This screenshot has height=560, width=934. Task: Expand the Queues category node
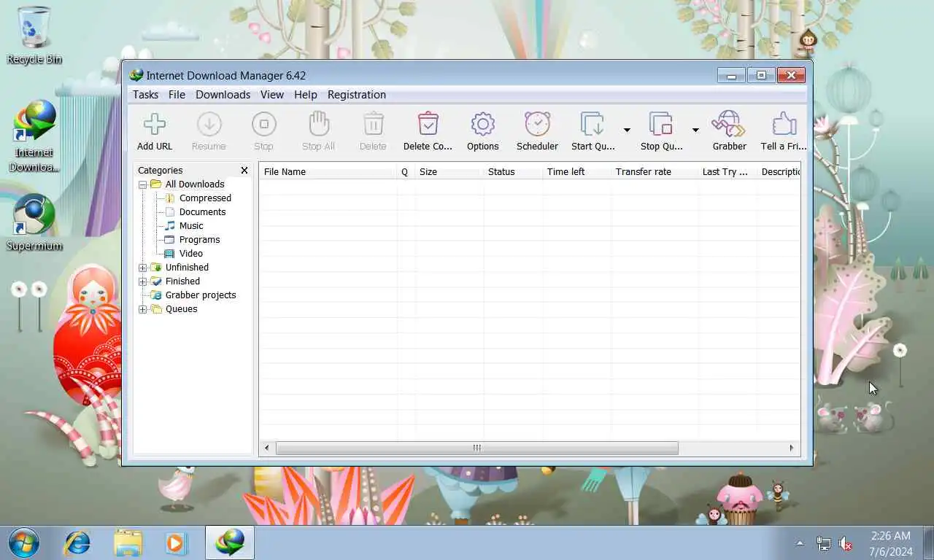click(x=143, y=309)
